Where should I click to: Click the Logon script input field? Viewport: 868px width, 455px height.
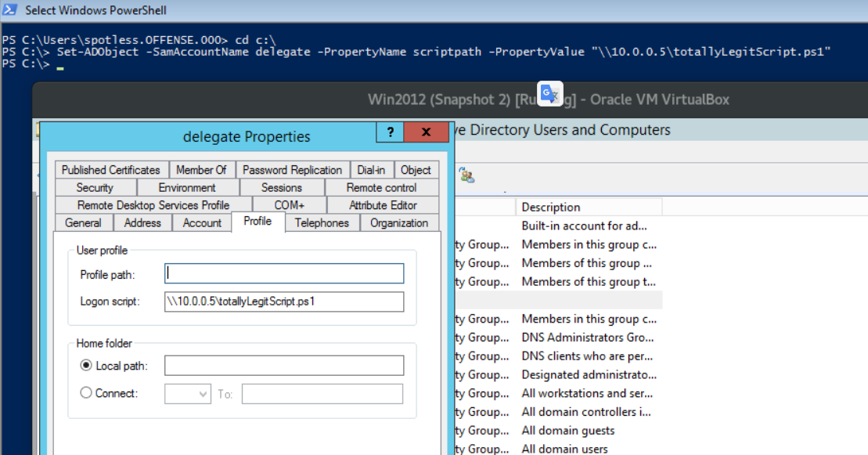(284, 302)
